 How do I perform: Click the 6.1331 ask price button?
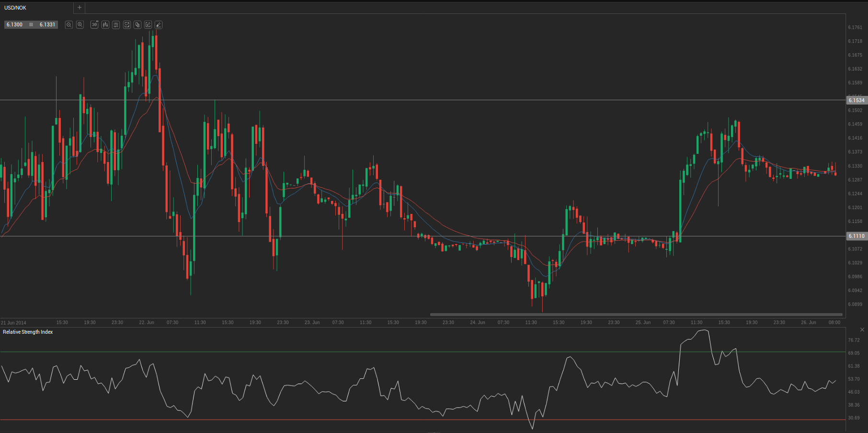click(x=47, y=24)
